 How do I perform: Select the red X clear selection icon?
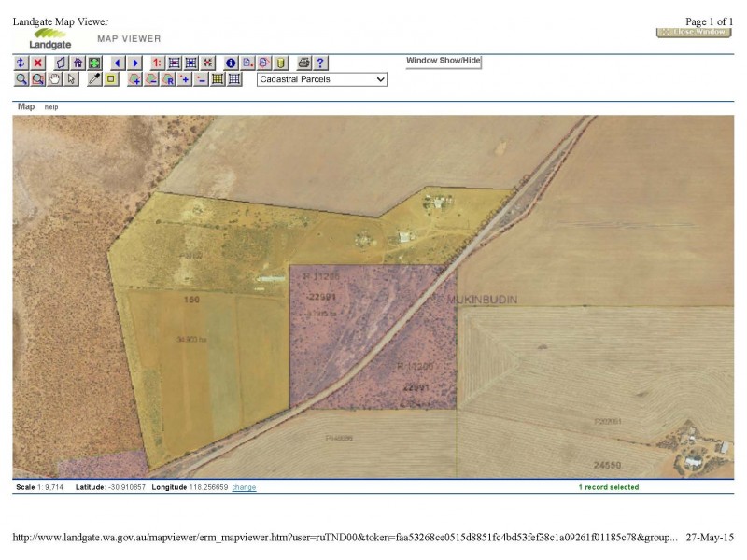37,63
